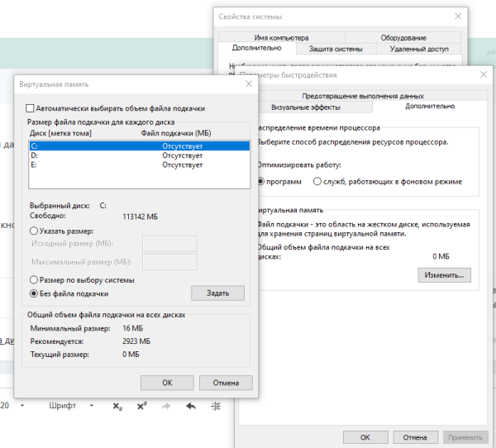Close the 'Параметры быстродействия' window
The width and height of the screenshot is (496, 448).
pos(484,74)
